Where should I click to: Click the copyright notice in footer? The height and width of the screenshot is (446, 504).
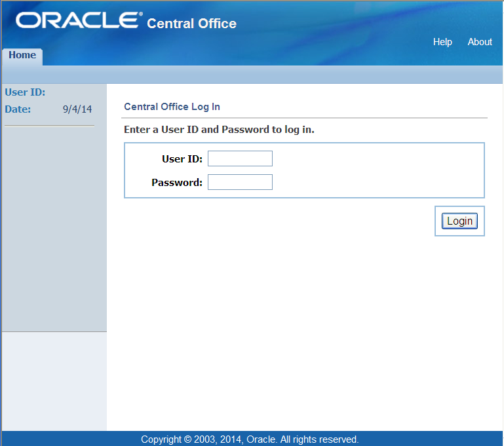(x=250, y=439)
